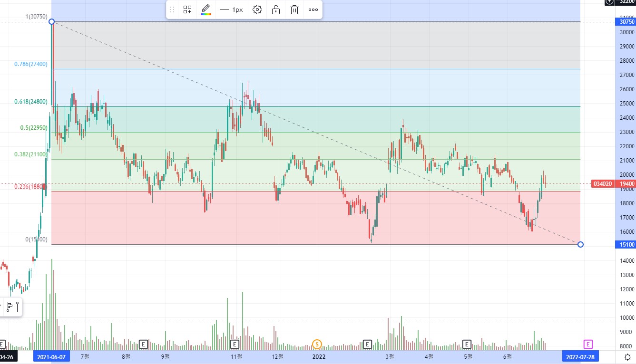Click the 2022-07-28 date label
Viewport: 636px width, 364px height.
[580, 356]
